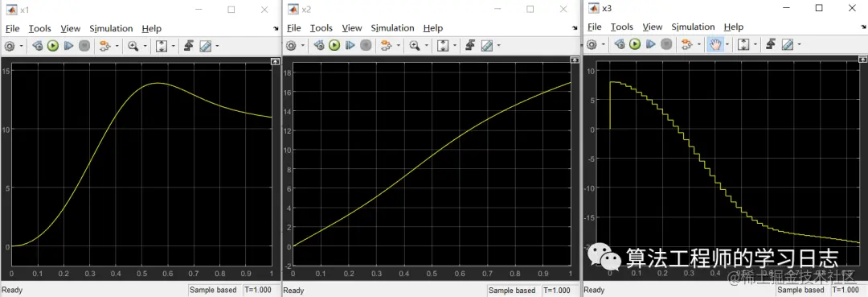Step back in the x2 scope toolbar
Screen dimensions: 868x297
click(x=319, y=46)
